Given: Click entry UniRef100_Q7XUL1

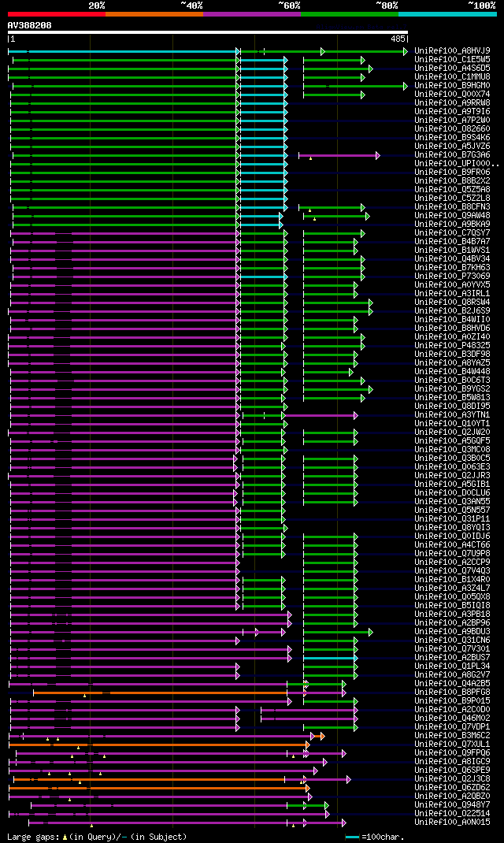Looking at the screenshot, I should point(452,744).
